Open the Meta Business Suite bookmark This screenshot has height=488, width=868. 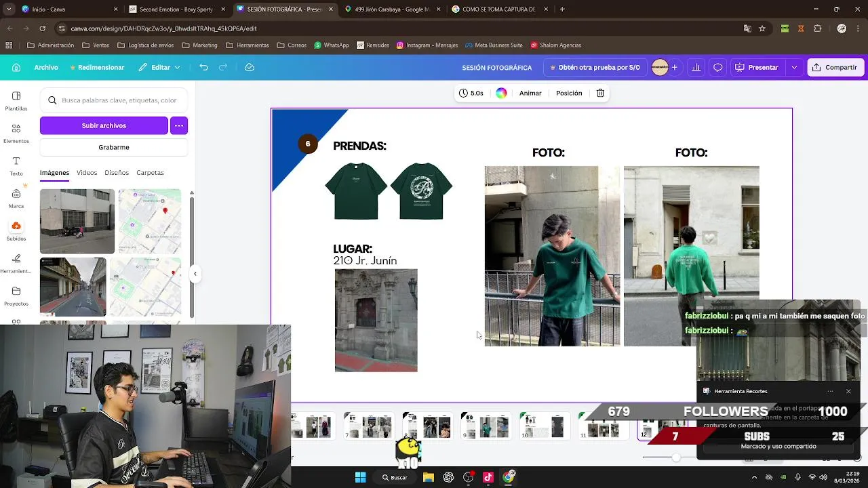[494, 45]
